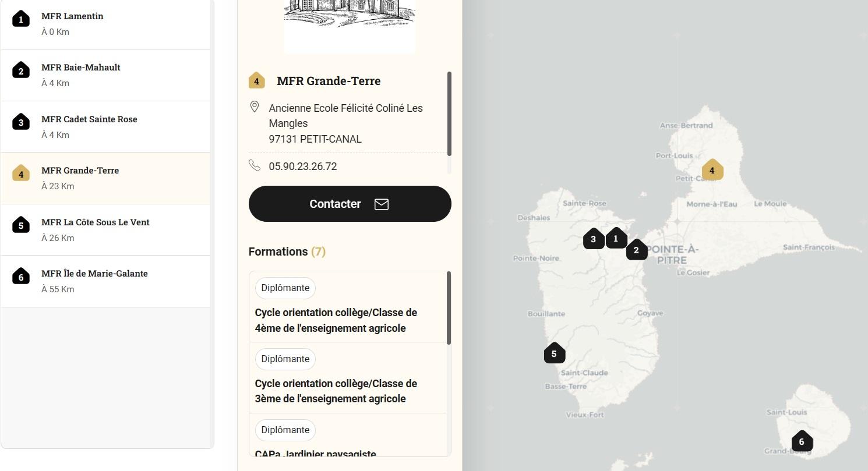Click the envelope icon in Contacter button
The width and height of the screenshot is (868, 471).
coord(381,204)
